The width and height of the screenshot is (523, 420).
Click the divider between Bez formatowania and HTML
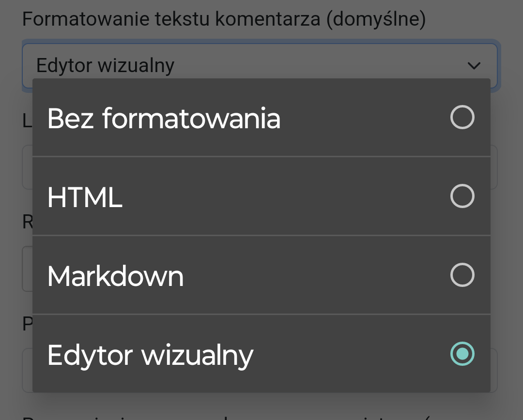[261, 156]
